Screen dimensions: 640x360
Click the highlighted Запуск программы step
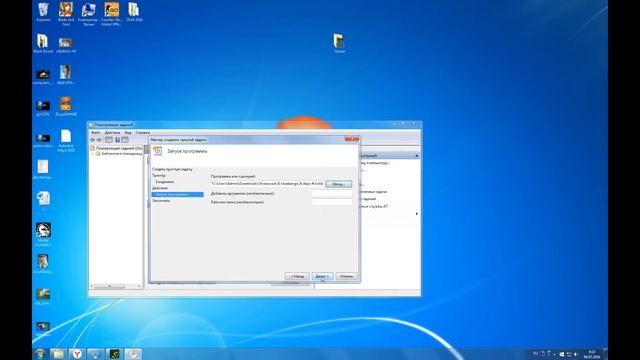(178, 194)
